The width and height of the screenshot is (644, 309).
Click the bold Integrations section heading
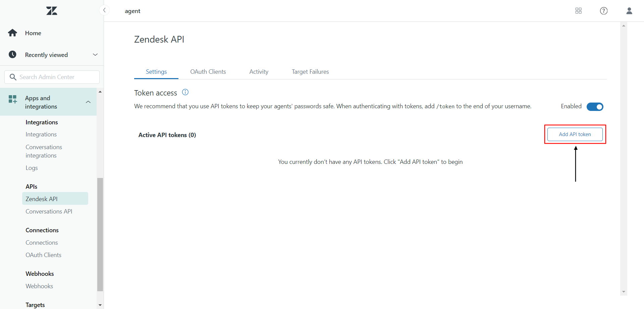point(42,122)
